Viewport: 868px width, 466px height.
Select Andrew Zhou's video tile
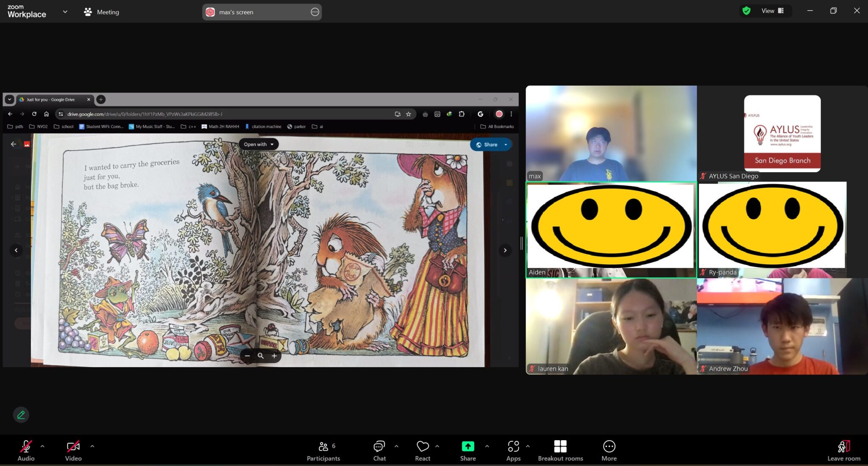(782, 326)
